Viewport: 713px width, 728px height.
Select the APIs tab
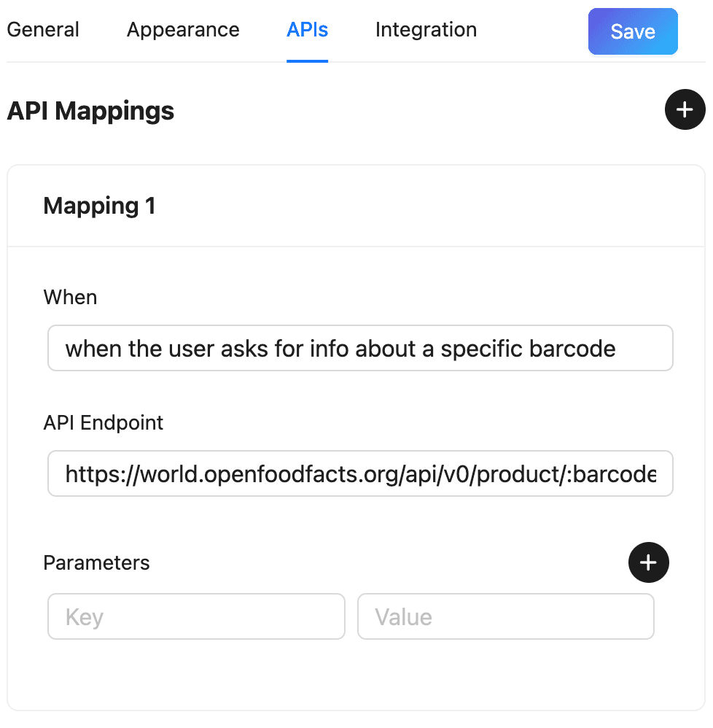(307, 30)
